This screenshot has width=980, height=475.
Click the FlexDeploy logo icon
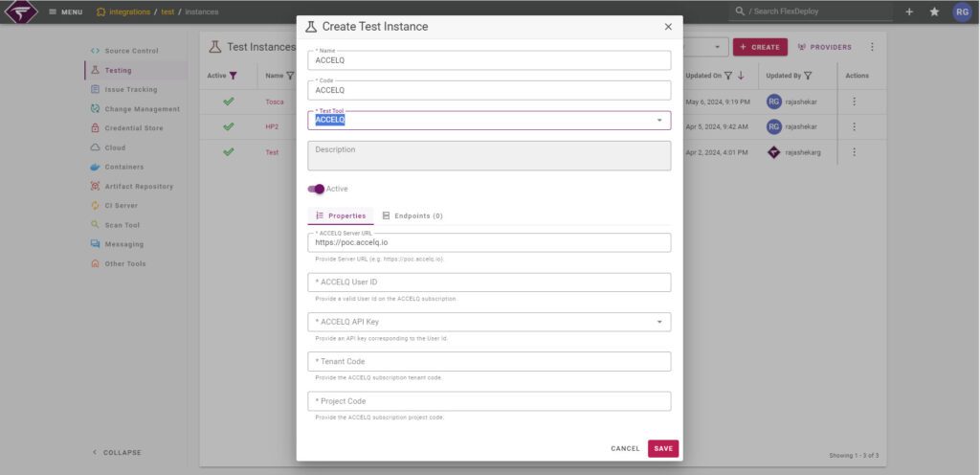tap(21, 11)
